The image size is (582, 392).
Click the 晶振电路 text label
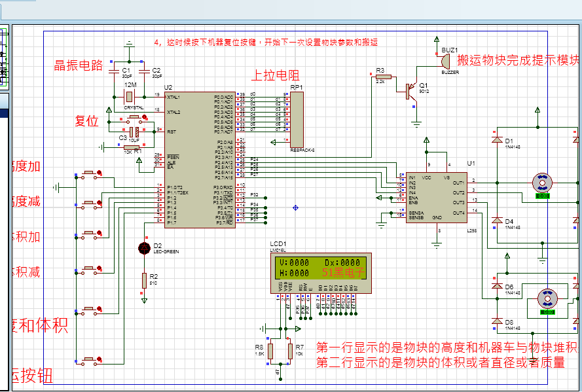coord(79,65)
